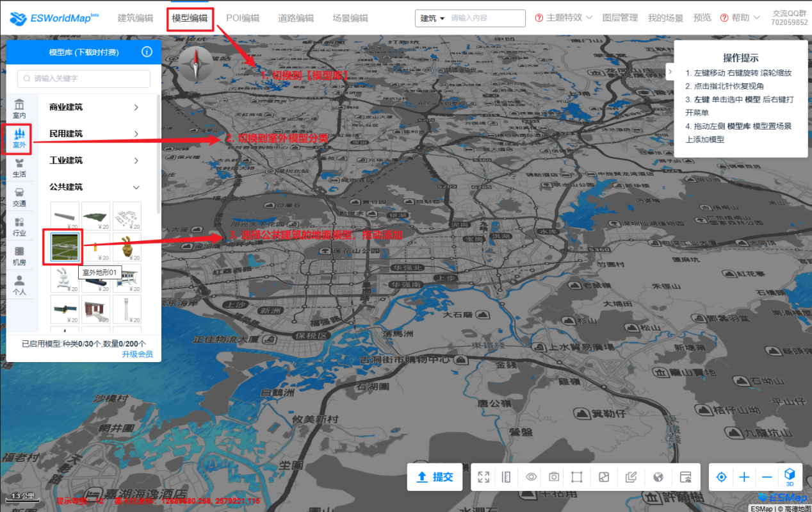Click the globe icon in bottom toolbar
This screenshot has height=512, width=812.
(658, 477)
